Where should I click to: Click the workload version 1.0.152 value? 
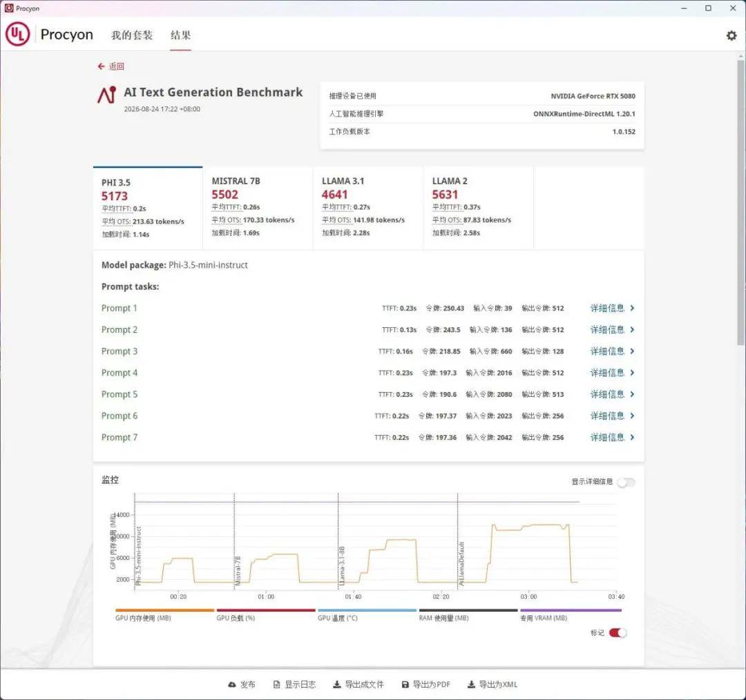624,132
